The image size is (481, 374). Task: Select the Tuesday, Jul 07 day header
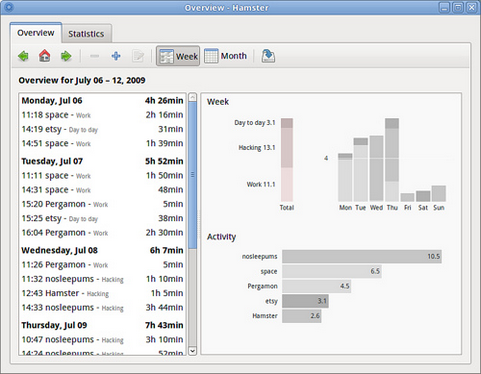[x=102, y=161]
